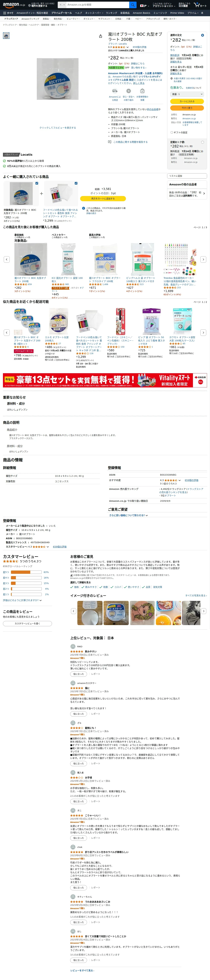The image size is (210, 980).
Task: Open search category dropdown
Action: click(62, 5)
